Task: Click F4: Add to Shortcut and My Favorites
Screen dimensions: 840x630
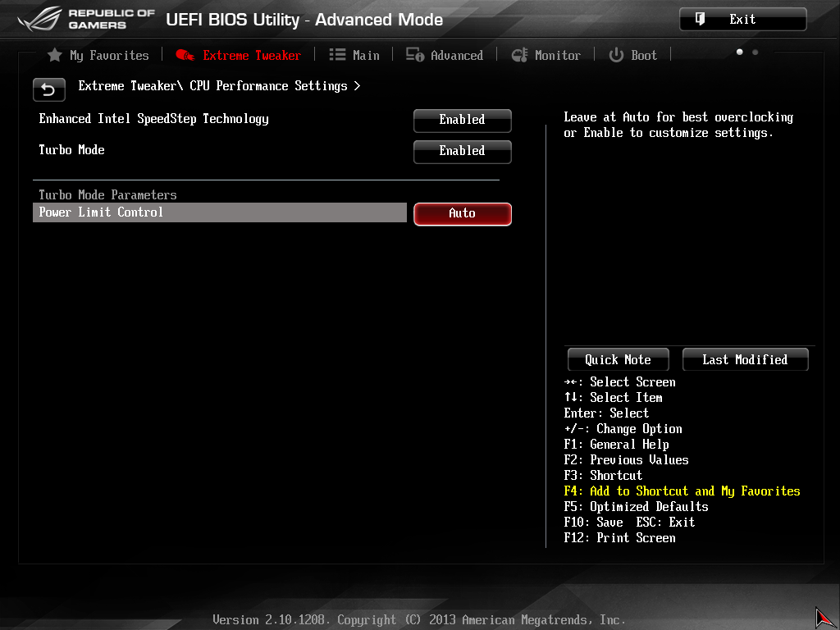Action: point(682,491)
